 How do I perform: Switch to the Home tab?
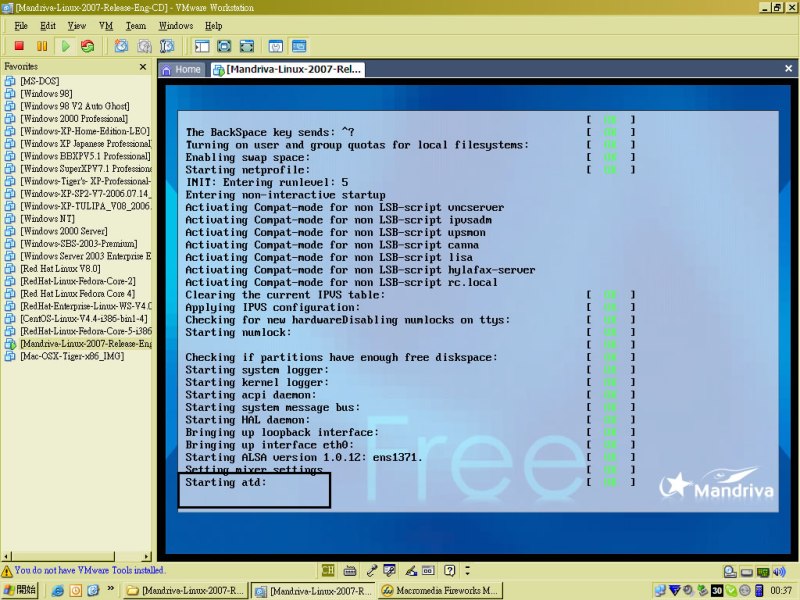tap(182, 69)
